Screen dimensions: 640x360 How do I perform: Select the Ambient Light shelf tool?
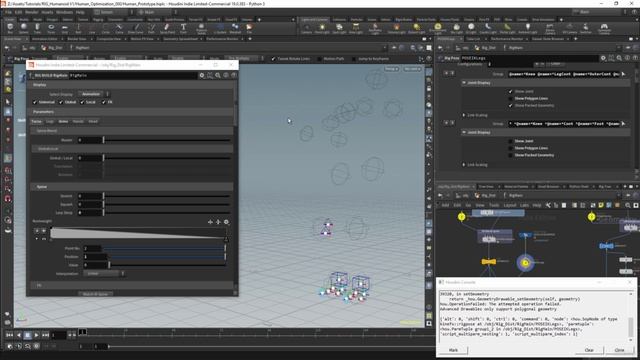tap(527, 29)
